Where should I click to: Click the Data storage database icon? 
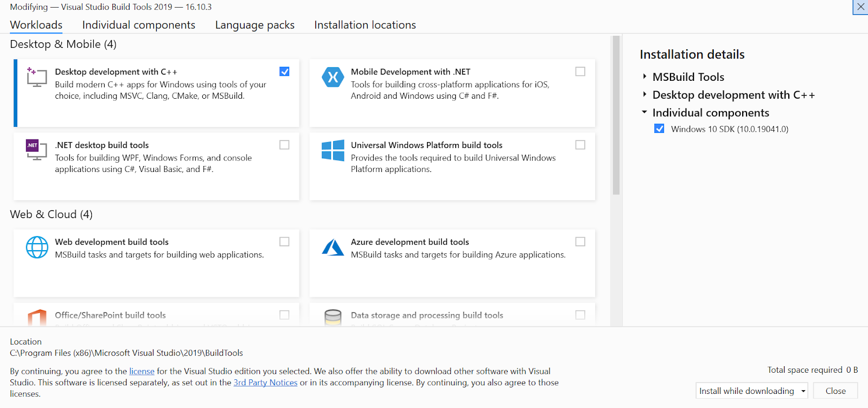point(333,318)
